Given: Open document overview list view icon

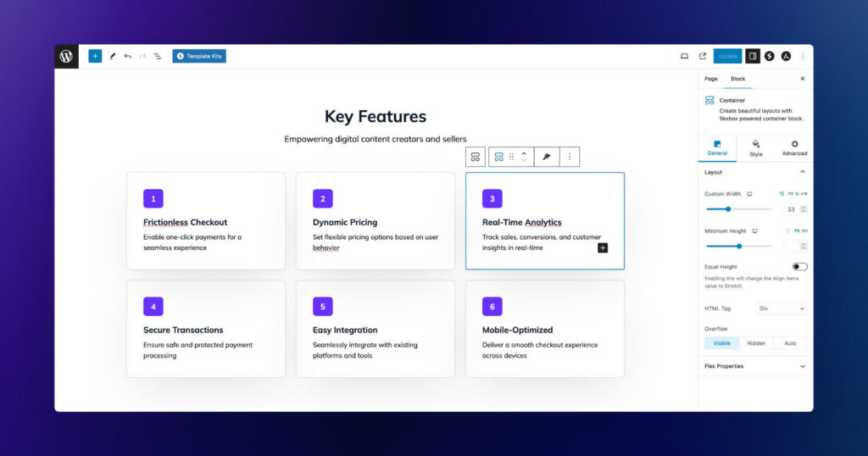Looking at the screenshot, I should [157, 57].
